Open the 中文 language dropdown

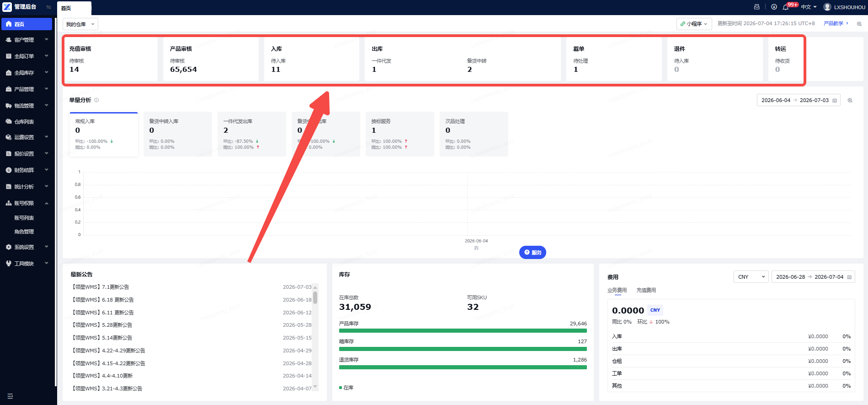[809, 7]
